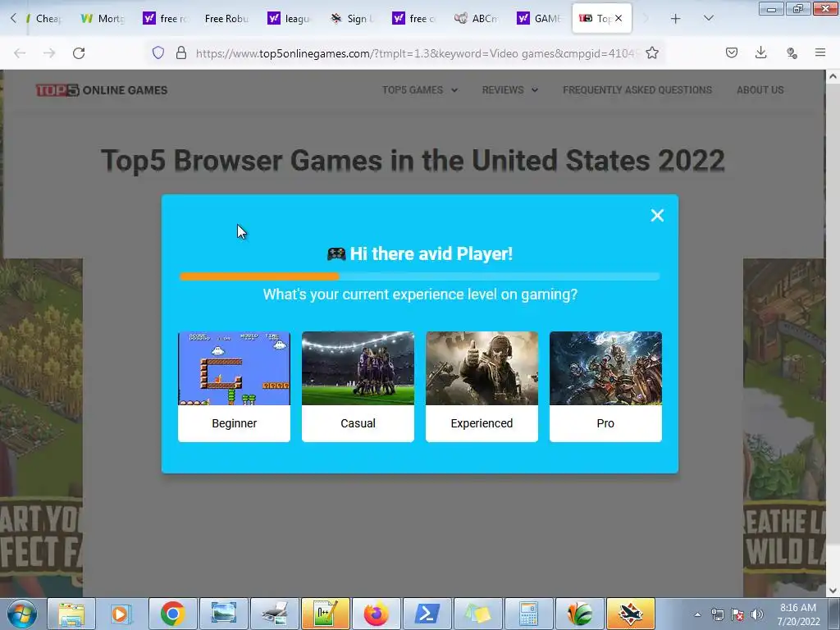
Task: Open a new browser tab
Action: pos(676,19)
